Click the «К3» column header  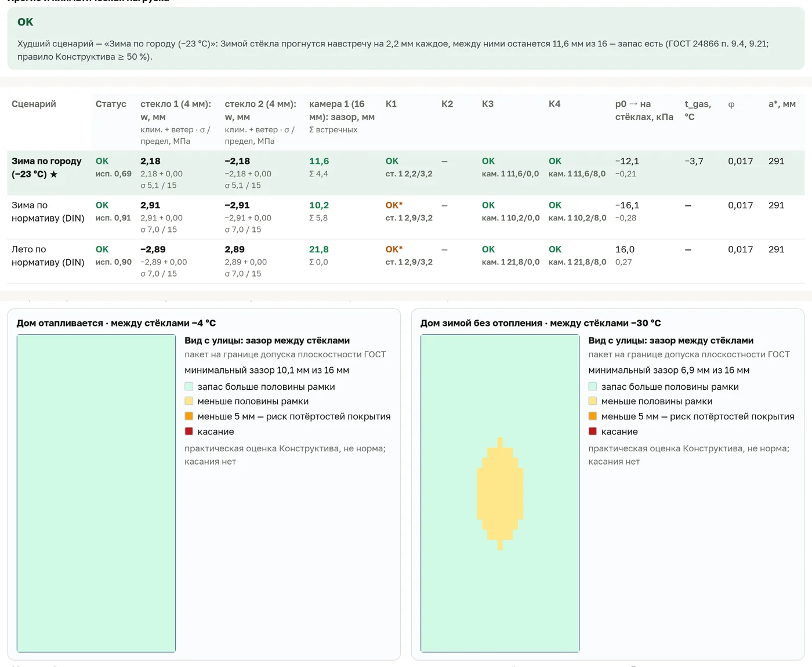[x=488, y=104]
